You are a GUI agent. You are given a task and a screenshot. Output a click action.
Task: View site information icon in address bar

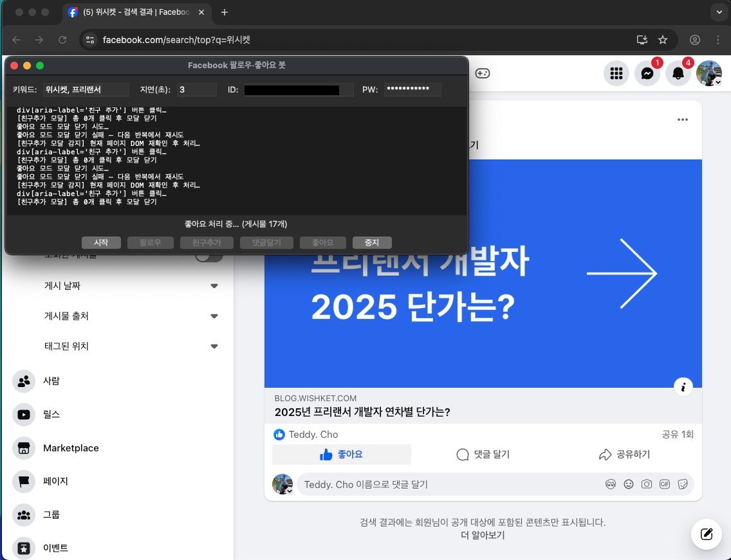click(x=90, y=40)
